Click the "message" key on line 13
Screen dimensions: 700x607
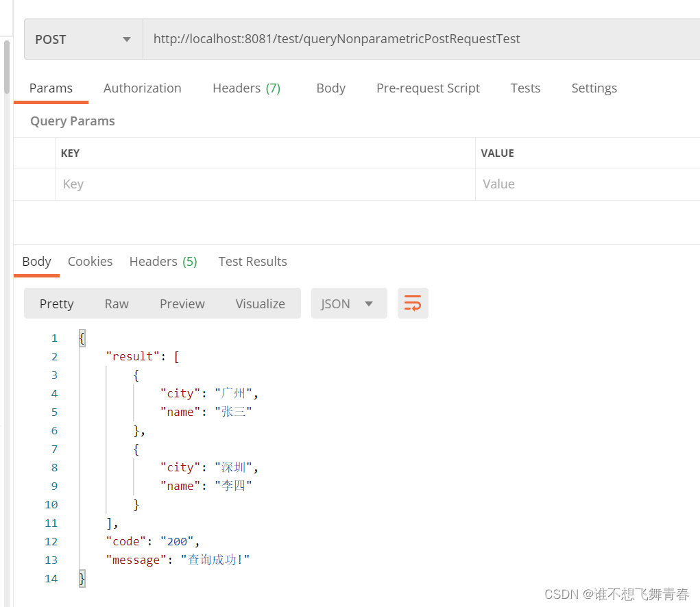point(136,560)
